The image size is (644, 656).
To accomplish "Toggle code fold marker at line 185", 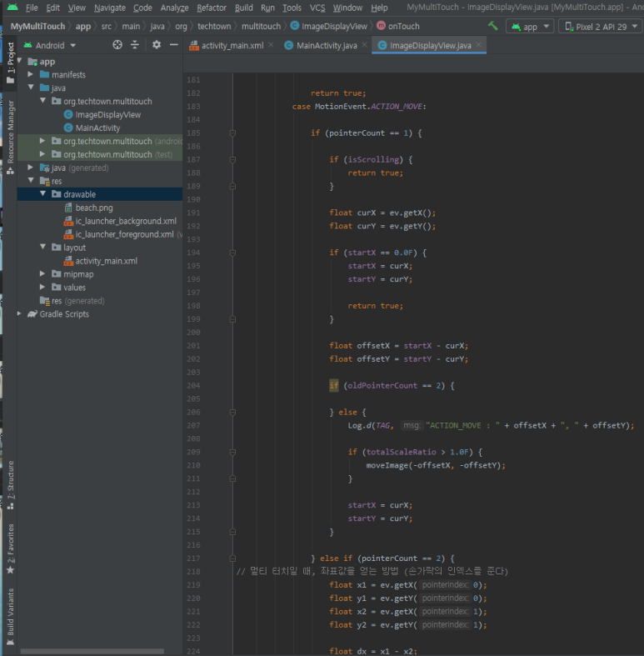I will point(232,133).
